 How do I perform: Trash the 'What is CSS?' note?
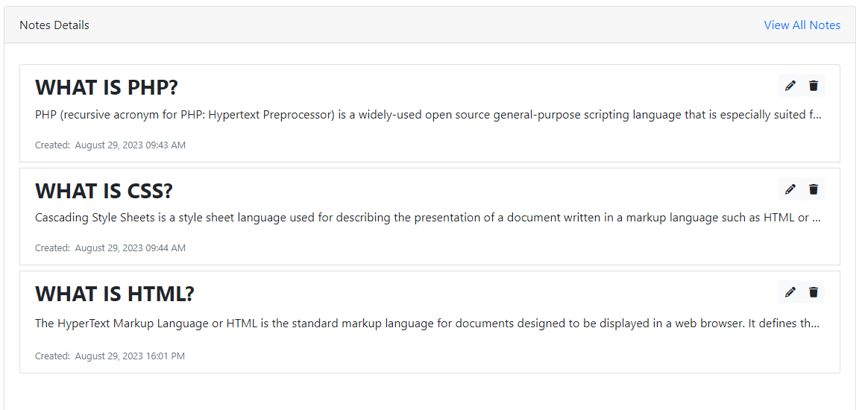tap(814, 189)
